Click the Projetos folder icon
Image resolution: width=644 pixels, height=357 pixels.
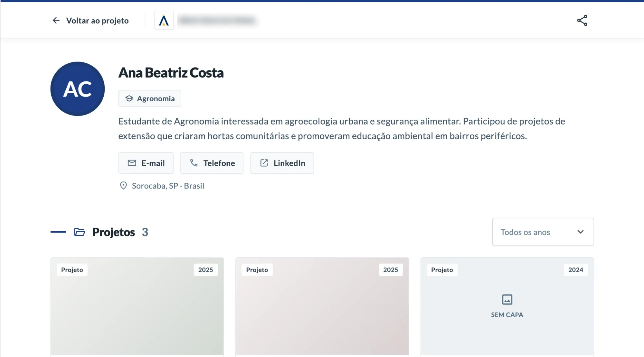[x=80, y=232]
